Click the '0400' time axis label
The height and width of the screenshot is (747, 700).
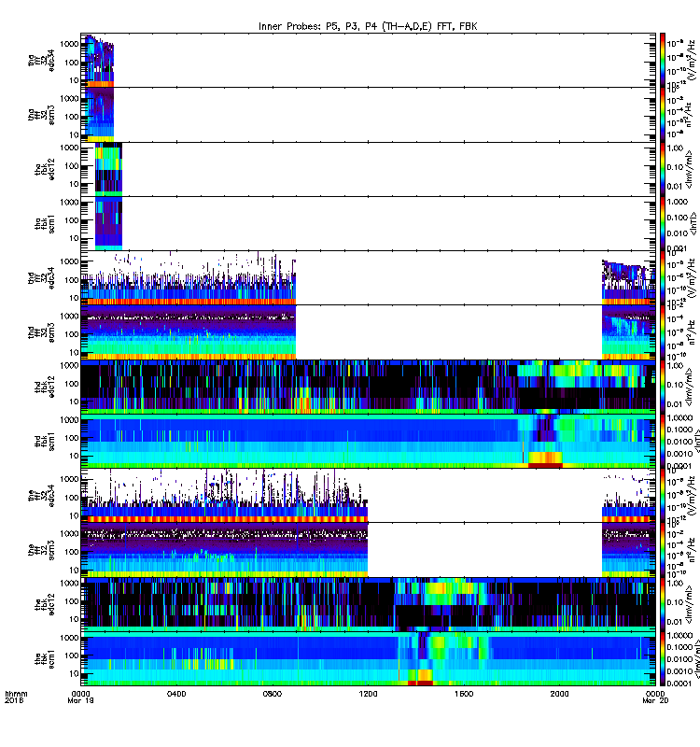pyautogui.click(x=176, y=694)
